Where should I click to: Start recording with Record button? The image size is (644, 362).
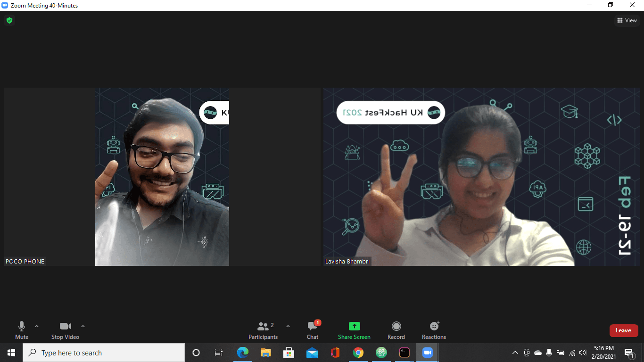click(396, 330)
